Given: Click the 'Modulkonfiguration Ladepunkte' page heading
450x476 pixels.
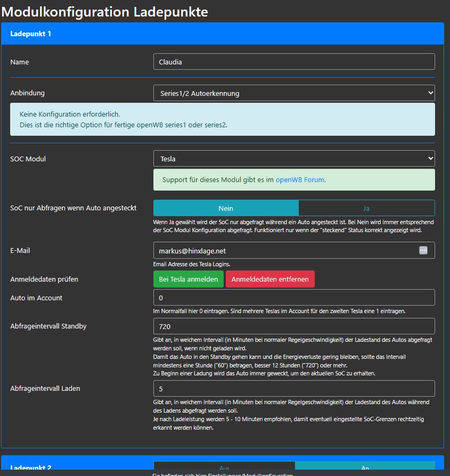Looking at the screenshot, I should (x=105, y=11).
